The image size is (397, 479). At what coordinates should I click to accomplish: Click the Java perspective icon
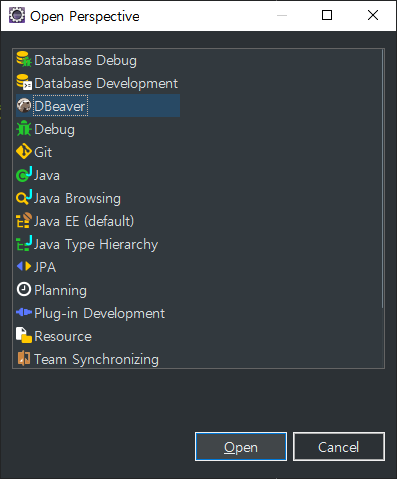click(x=24, y=174)
